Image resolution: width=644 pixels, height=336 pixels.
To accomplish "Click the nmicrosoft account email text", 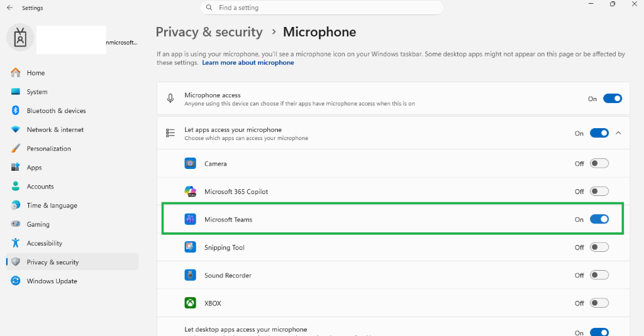I will [x=121, y=42].
